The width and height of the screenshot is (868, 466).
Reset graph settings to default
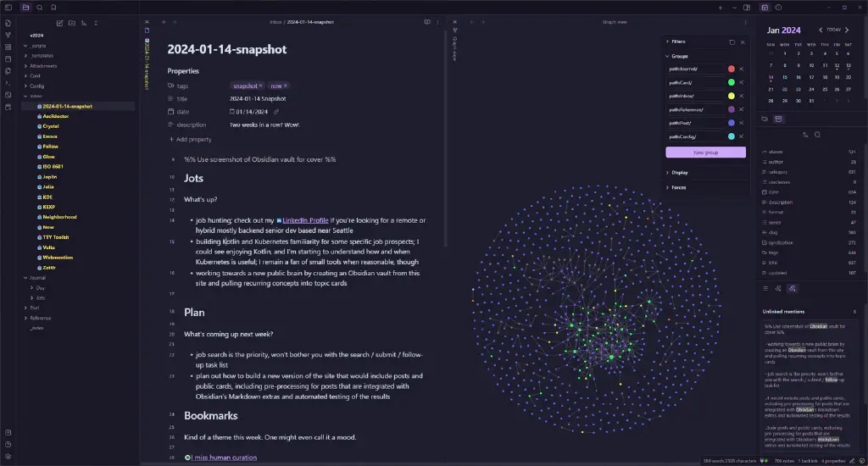tap(732, 42)
